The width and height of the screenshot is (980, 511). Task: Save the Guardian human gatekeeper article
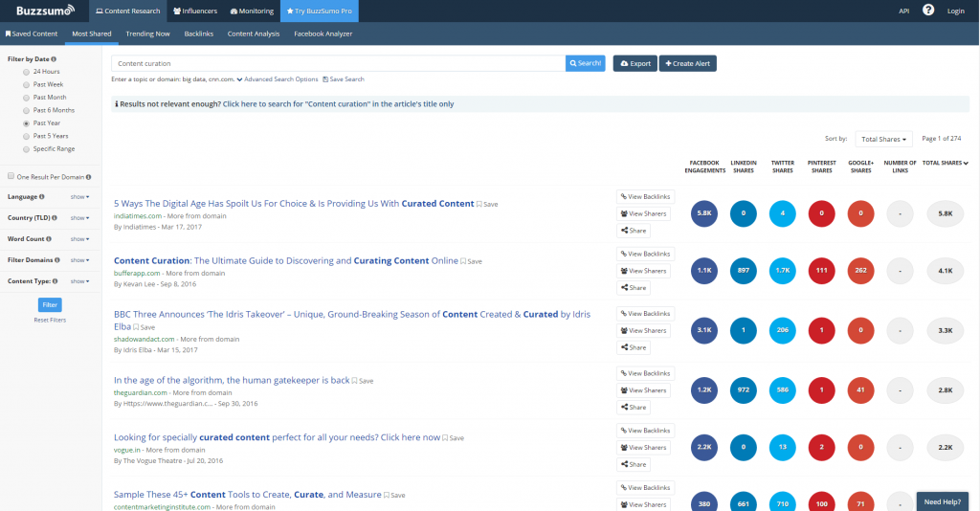pyautogui.click(x=363, y=381)
